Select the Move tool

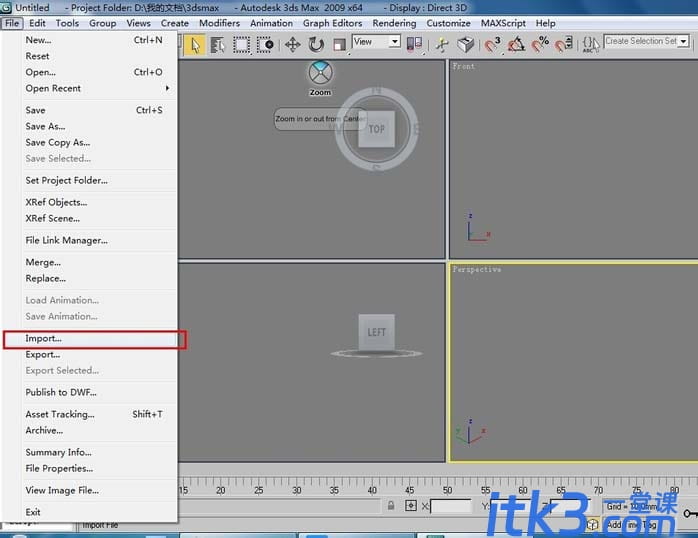click(x=292, y=45)
